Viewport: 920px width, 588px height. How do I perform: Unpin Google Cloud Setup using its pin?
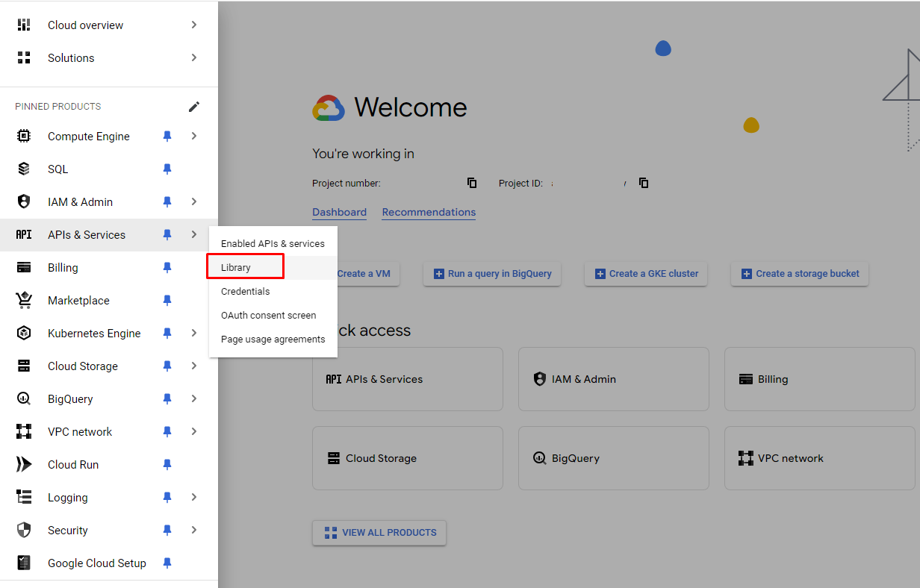tap(167, 563)
